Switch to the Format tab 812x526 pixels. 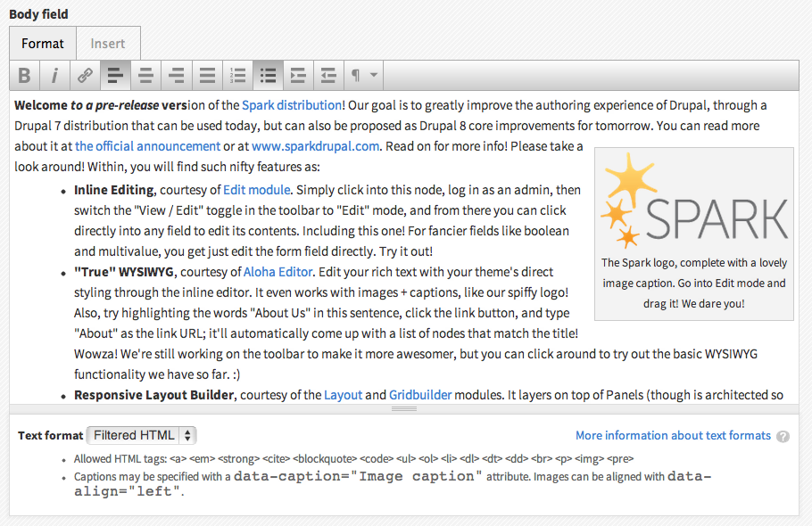[x=43, y=44]
